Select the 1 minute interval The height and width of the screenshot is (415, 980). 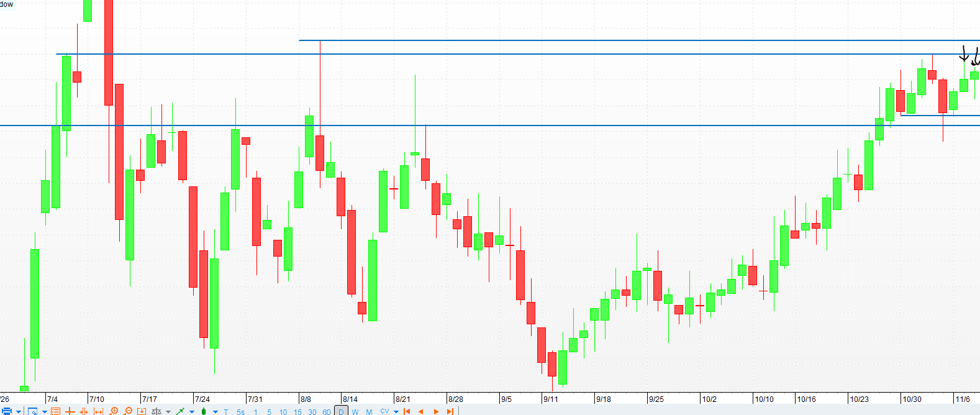(255, 412)
